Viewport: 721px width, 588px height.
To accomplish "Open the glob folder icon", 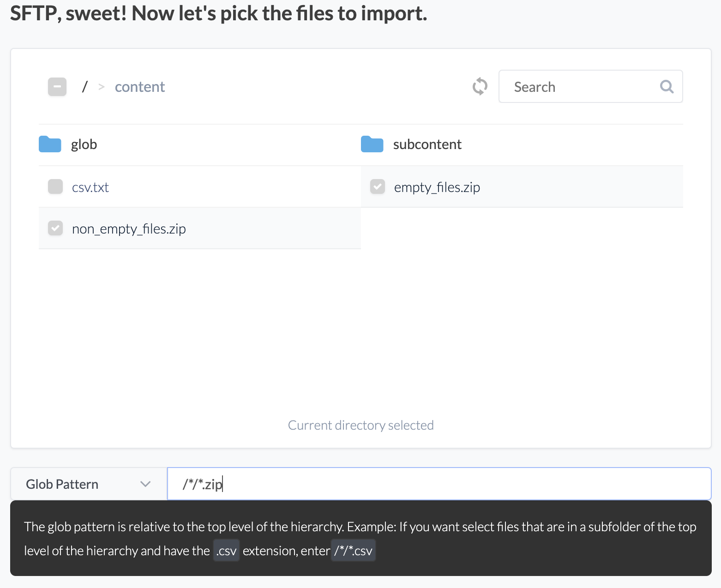I will pyautogui.click(x=50, y=144).
